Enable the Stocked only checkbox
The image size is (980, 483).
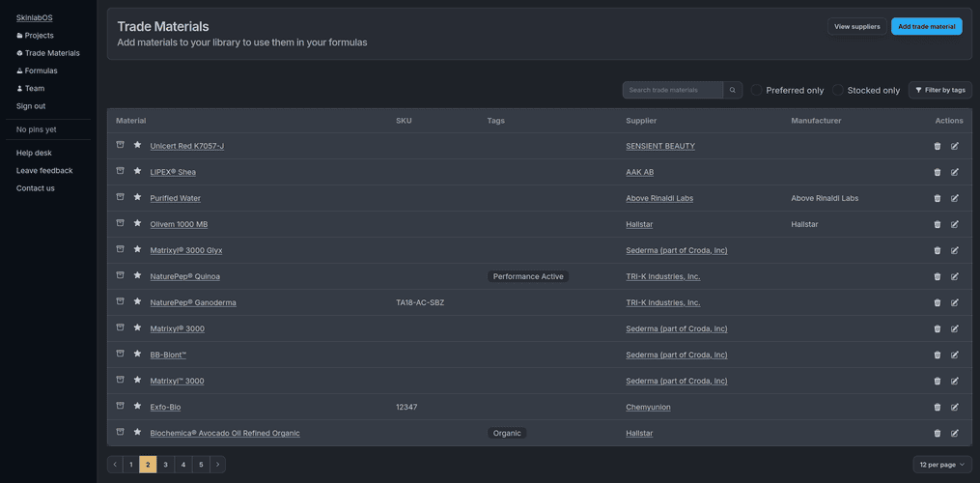coord(838,90)
